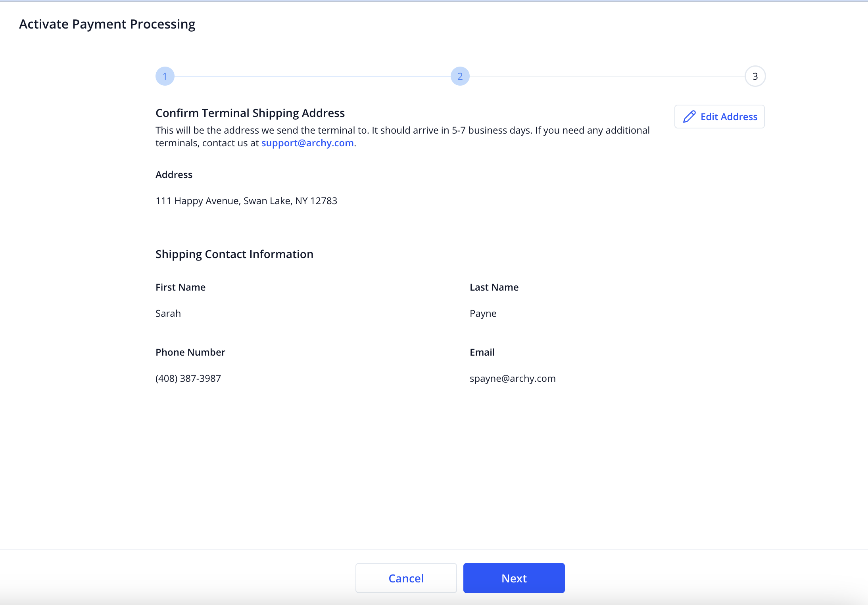Select the first name value Sarah
868x605 pixels.
168,313
